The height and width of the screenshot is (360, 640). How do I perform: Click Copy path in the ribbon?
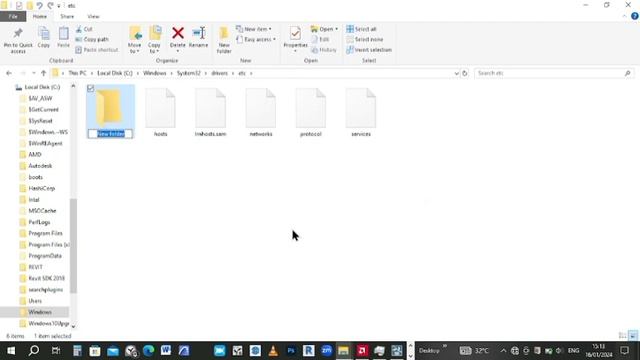(92, 39)
